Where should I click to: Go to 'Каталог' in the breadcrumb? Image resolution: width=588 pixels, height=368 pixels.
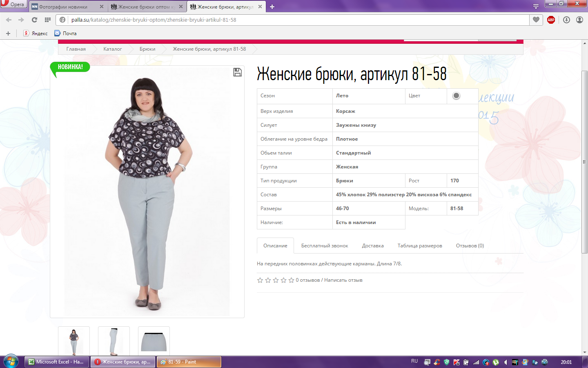(113, 49)
